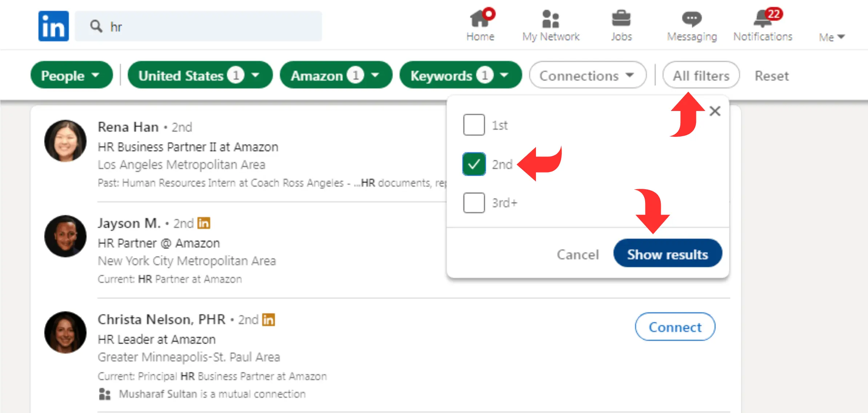Click 'HR Partner @ Amazon' headline
Screen dimensions: 868x413
pos(159,243)
